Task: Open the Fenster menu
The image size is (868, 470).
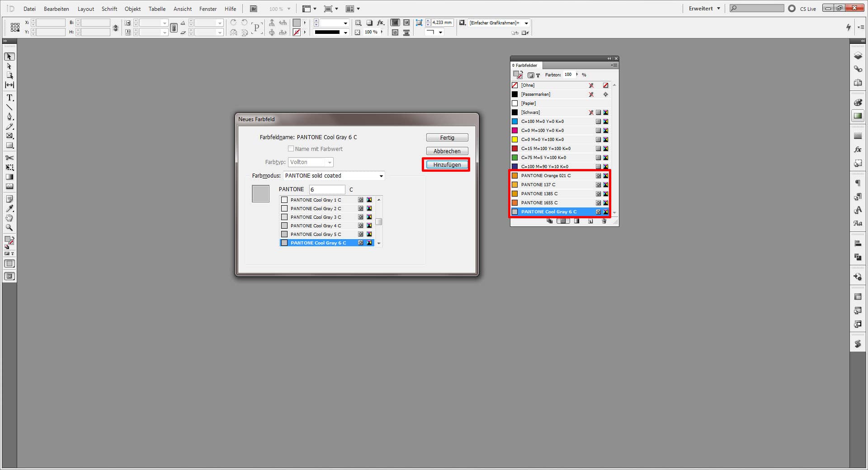Action: tap(208, 9)
